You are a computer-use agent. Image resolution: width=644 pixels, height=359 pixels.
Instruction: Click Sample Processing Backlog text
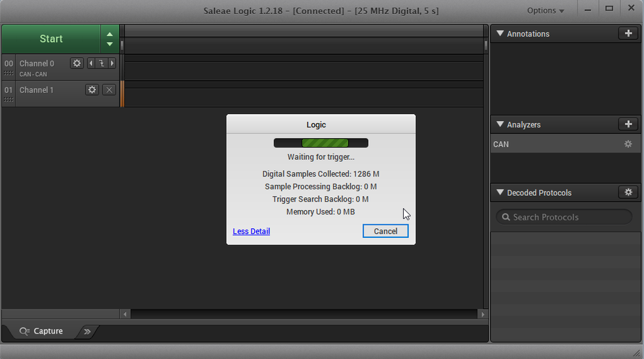[321, 186]
